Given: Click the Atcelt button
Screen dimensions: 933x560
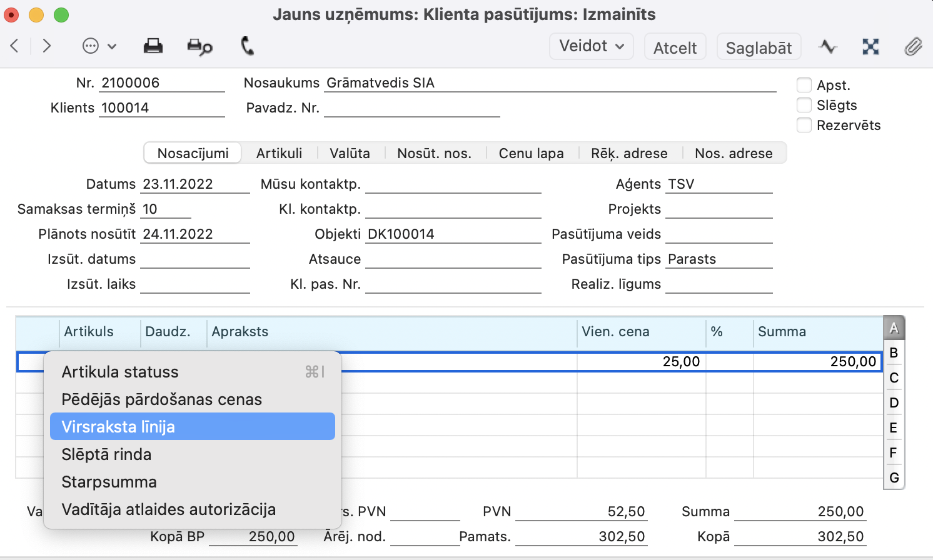Looking at the screenshot, I should point(675,47).
